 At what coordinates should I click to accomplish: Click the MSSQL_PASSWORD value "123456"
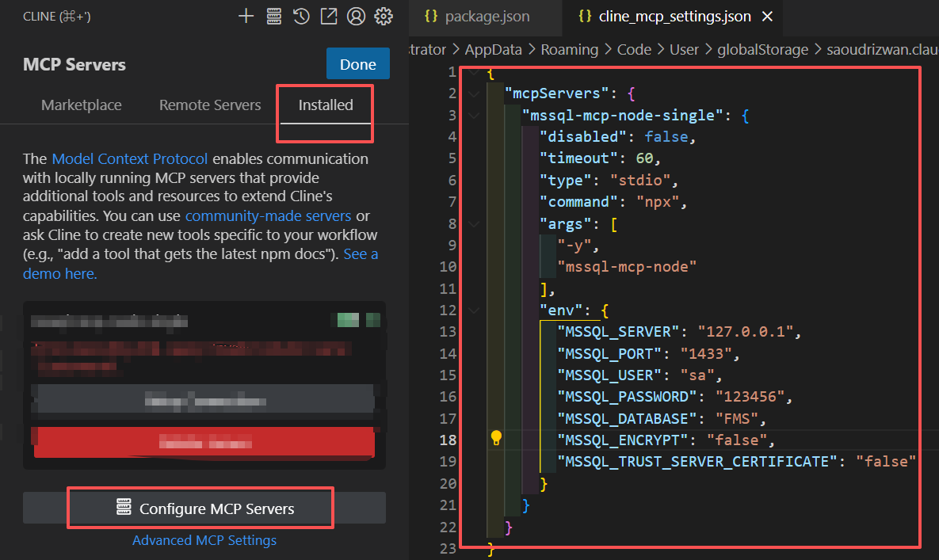750,397
